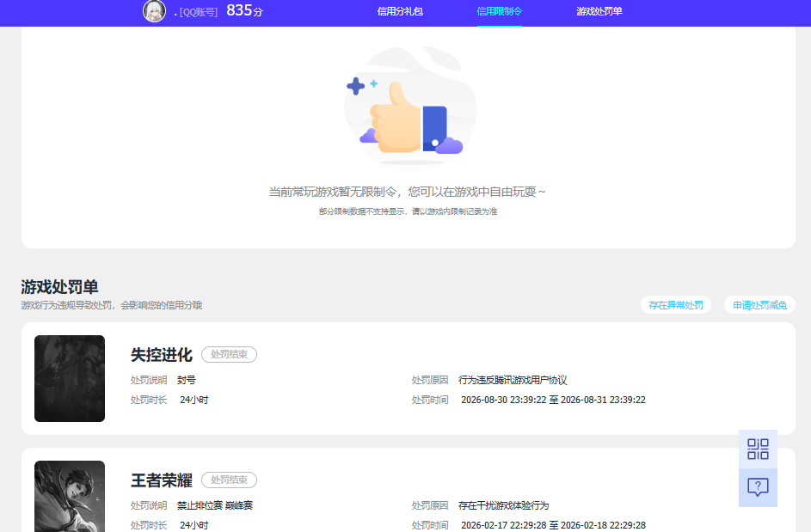Screen dimensions: 811x532
Task: Click 24小时 duration of 王者荣耀
Action: click(194, 525)
